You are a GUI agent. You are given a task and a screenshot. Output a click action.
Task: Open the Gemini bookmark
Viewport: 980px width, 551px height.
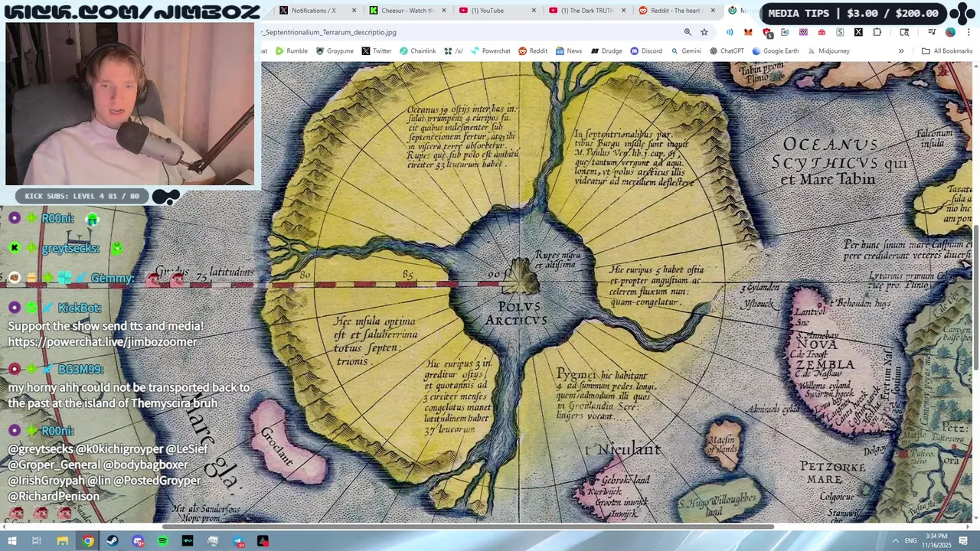coord(686,51)
